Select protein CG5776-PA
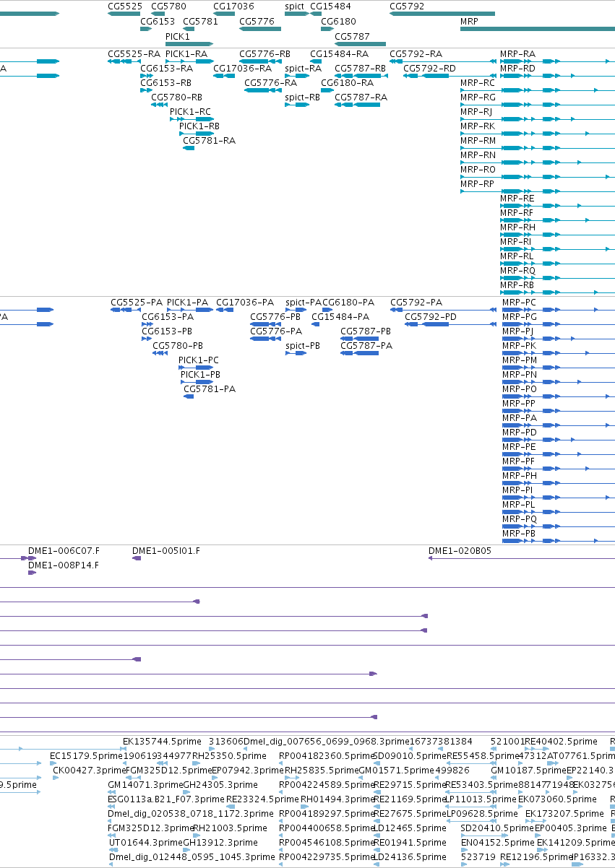Viewport: 615px width, 868px height. coord(276,331)
